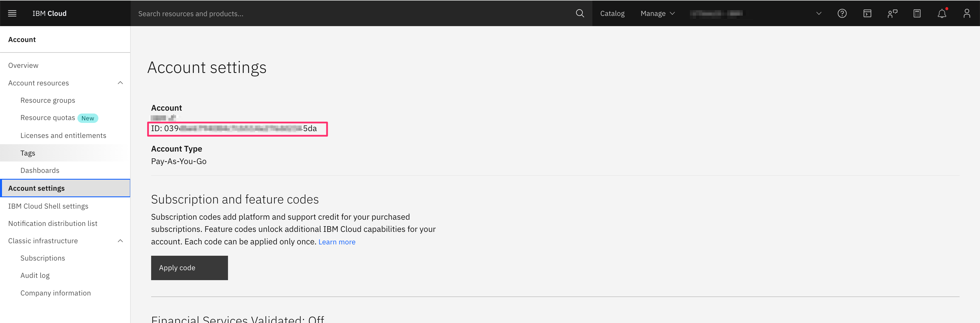The height and width of the screenshot is (323, 980).
Task: Open the account switcher dropdown chevron
Action: pyautogui.click(x=819, y=13)
